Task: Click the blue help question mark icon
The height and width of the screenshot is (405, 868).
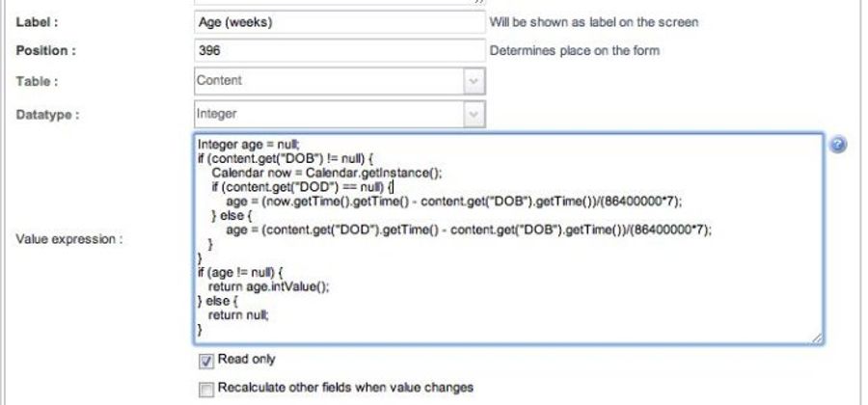Action: click(839, 144)
